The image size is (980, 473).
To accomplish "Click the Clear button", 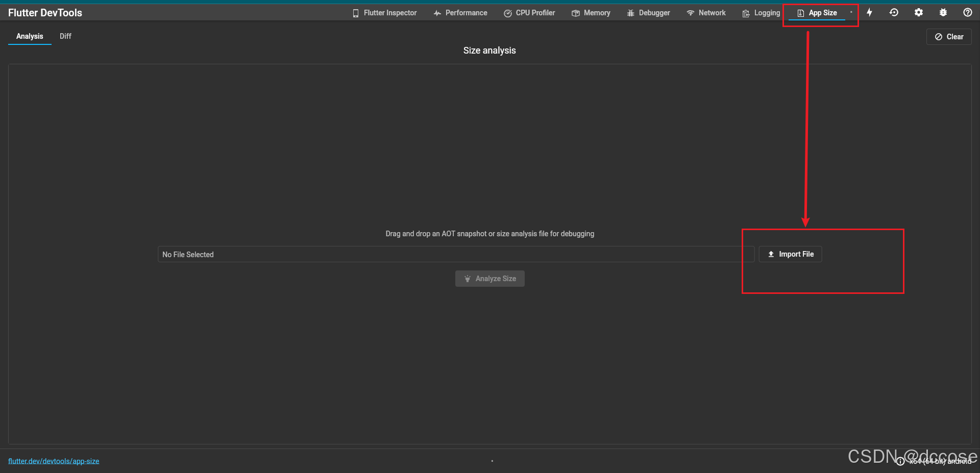I will point(949,37).
